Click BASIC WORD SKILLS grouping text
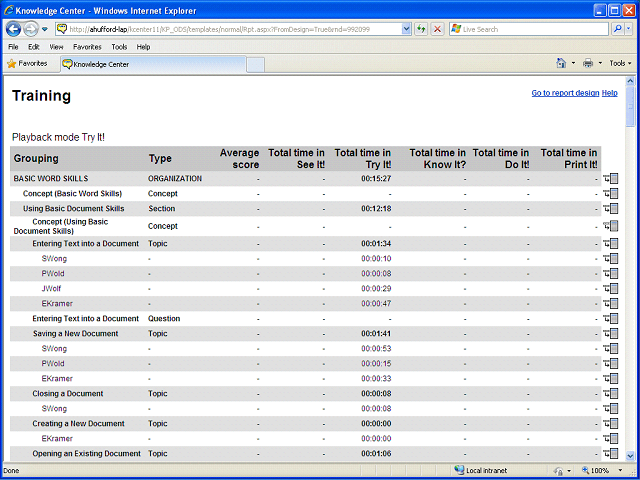This screenshot has width=640, height=480. tap(51, 179)
